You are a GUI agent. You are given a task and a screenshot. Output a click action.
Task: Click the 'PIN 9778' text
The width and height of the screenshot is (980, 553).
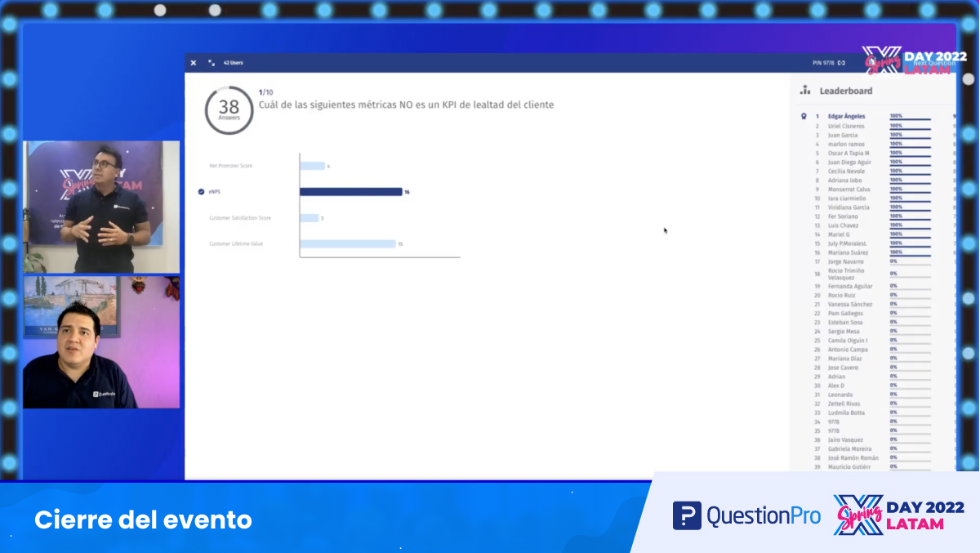click(x=823, y=63)
